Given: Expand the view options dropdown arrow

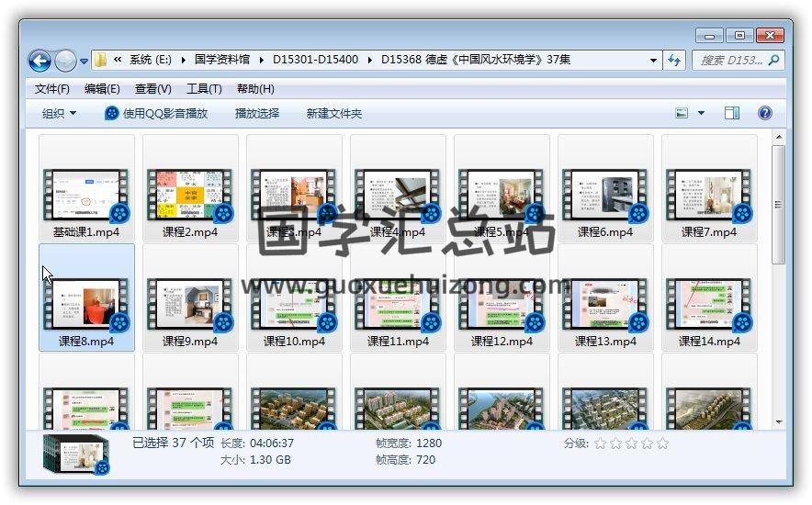Looking at the screenshot, I should [702, 113].
